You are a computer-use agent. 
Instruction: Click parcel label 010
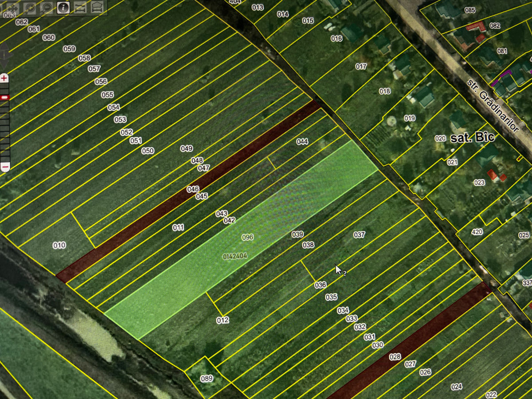click(x=59, y=245)
